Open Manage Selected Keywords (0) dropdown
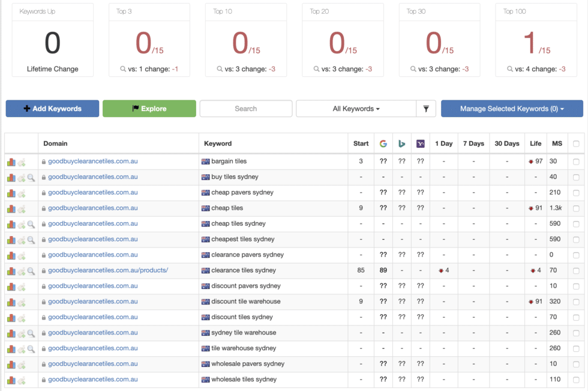This screenshot has height=391, width=588. (x=512, y=109)
